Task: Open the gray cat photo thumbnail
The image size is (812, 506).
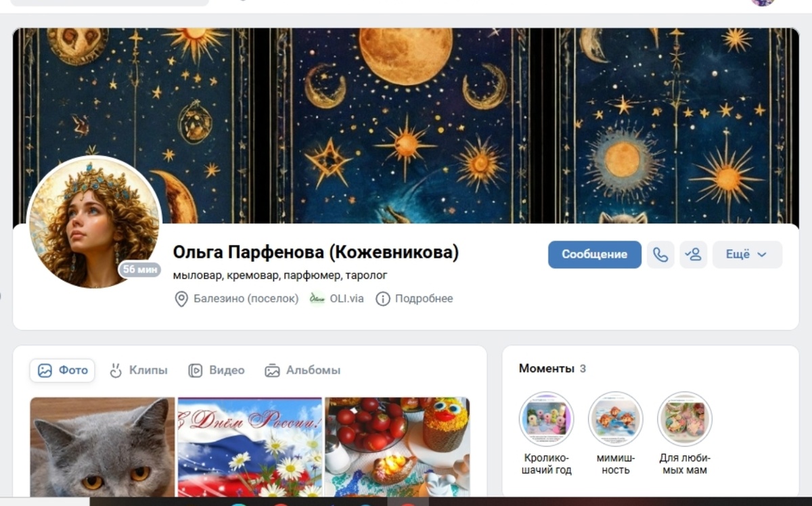Action: 102,447
